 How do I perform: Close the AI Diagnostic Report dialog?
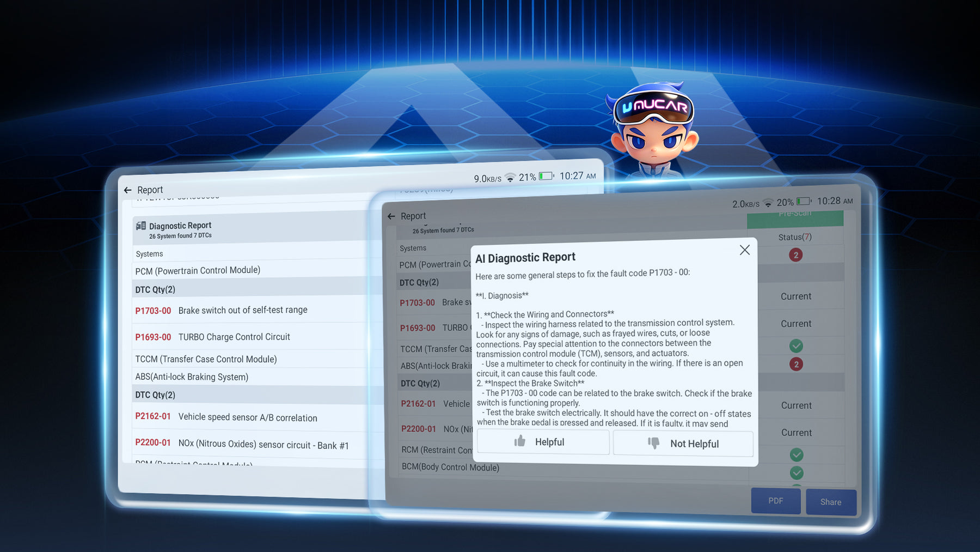point(745,250)
